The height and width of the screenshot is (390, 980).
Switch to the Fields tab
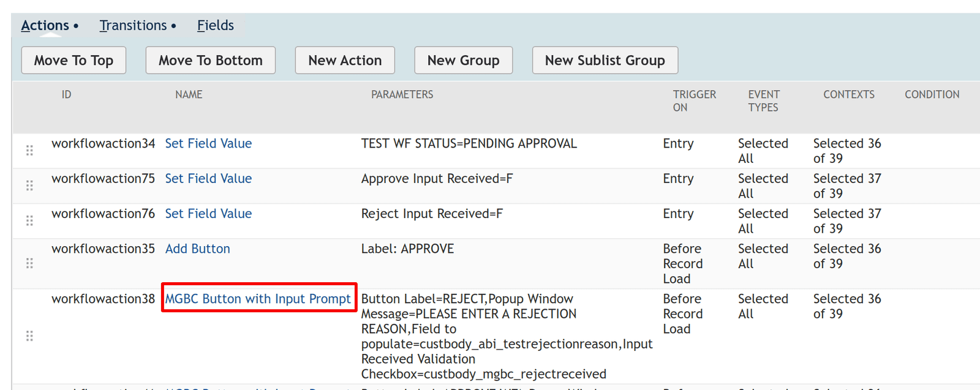click(215, 26)
